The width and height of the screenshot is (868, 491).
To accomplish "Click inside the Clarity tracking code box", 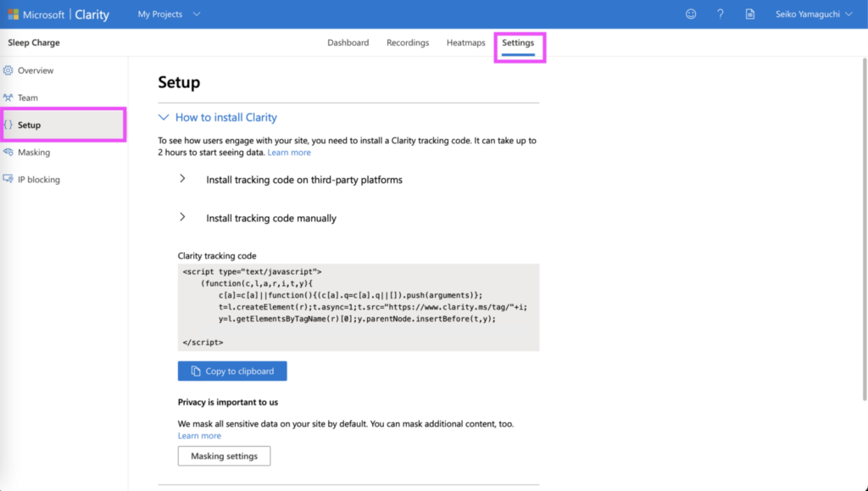I will tap(358, 307).
